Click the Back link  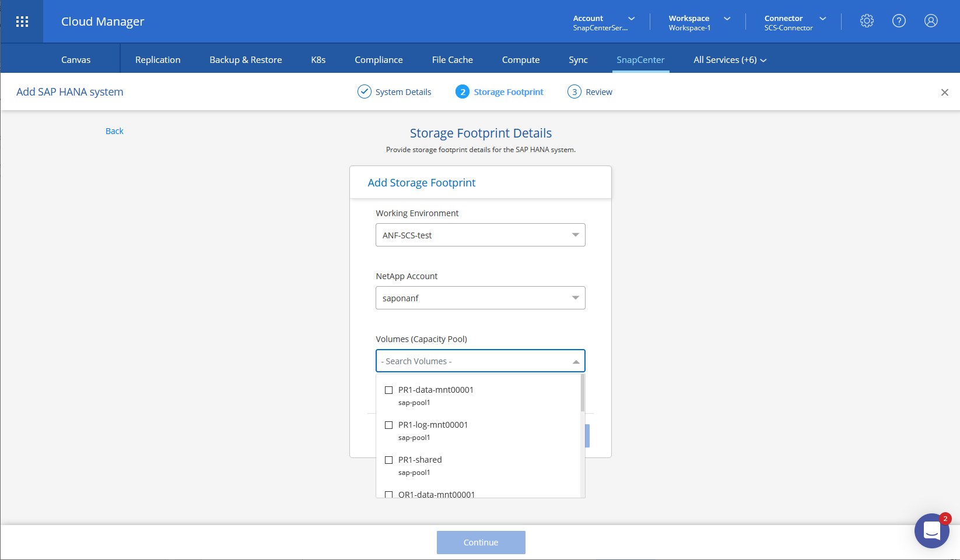pos(114,131)
